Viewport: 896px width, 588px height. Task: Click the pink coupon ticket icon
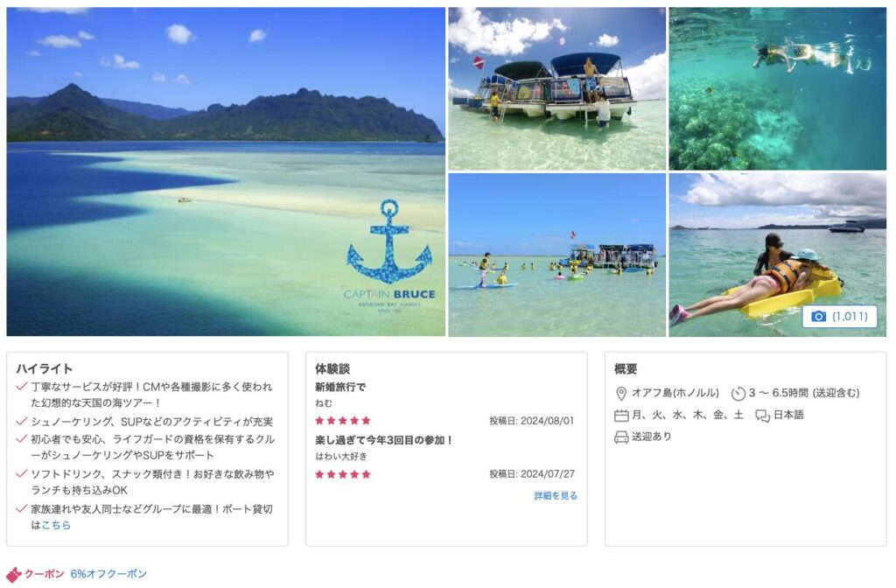(x=14, y=574)
